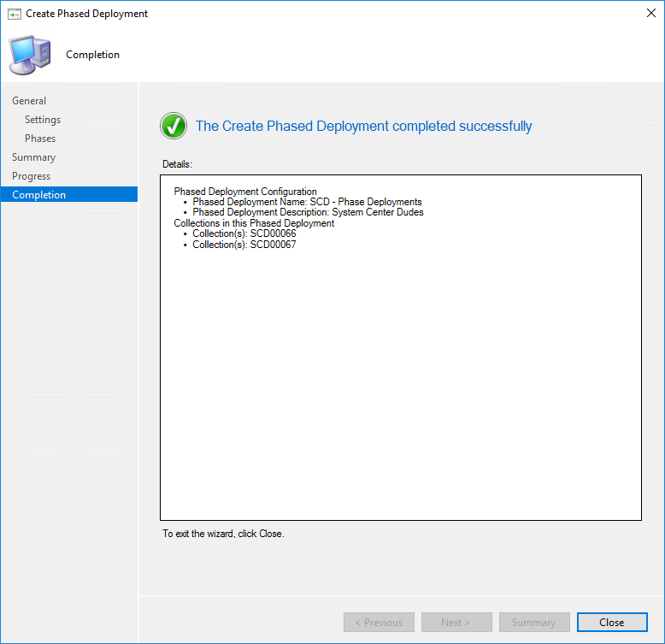Select the Settings step in sidebar
Viewport: 665px width, 644px height.
[43, 120]
